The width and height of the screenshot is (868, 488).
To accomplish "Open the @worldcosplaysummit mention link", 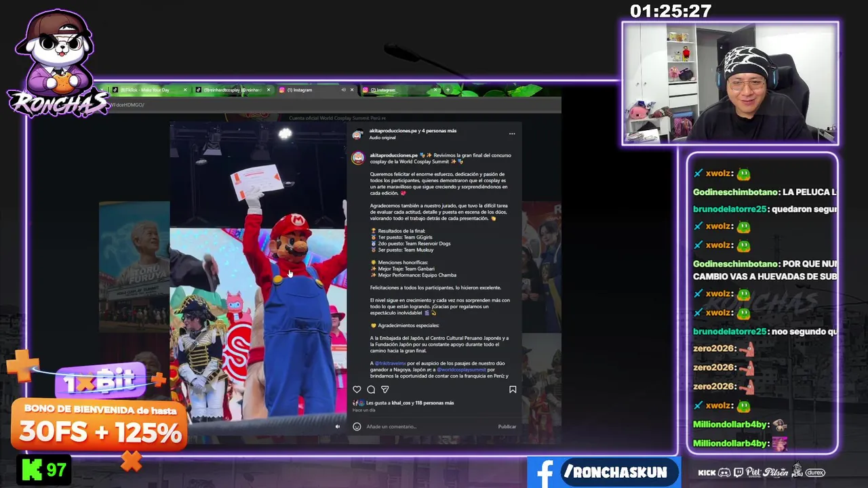I will 461,369.
